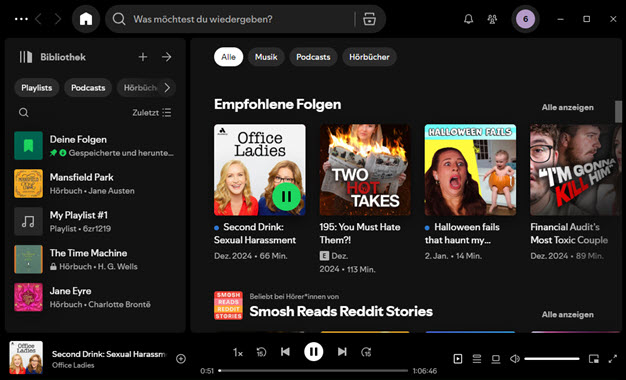The image size is (626, 380).
Task: Open Deine Folgen in library
Action: coord(95,146)
